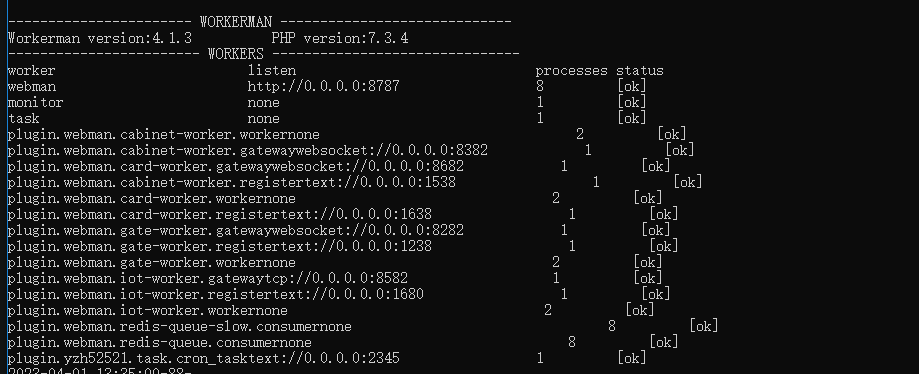Click the http://0.0.0.0:8787 listen address
The image size is (919, 374).
pos(324,87)
